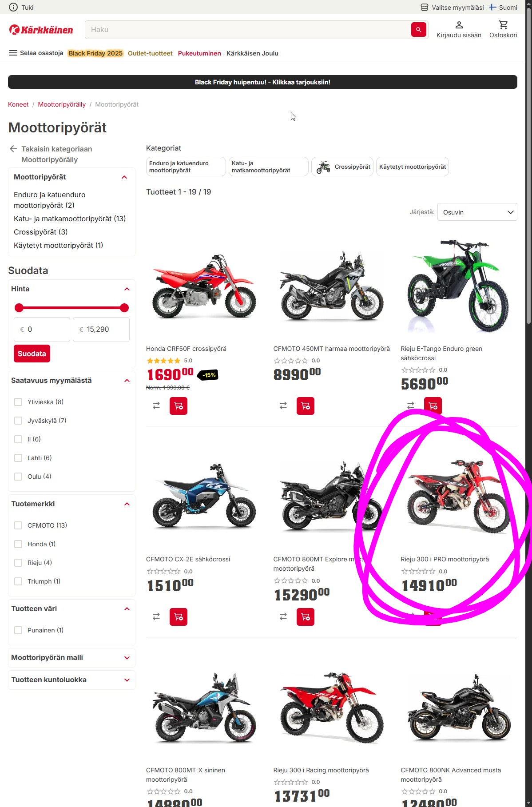The height and width of the screenshot is (807, 532).
Task: Add Honda CRF50F to cart
Action: (179, 406)
